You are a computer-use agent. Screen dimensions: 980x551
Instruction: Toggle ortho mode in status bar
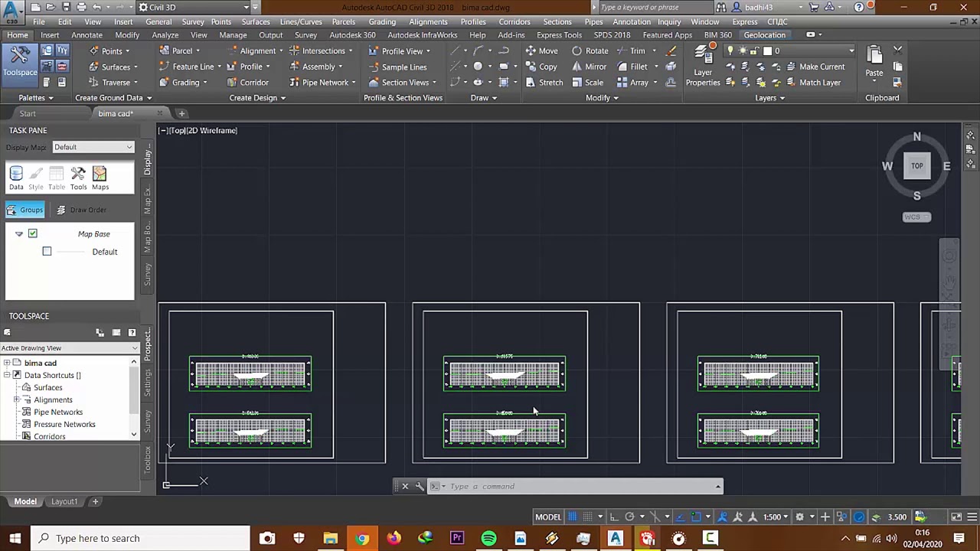click(614, 517)
